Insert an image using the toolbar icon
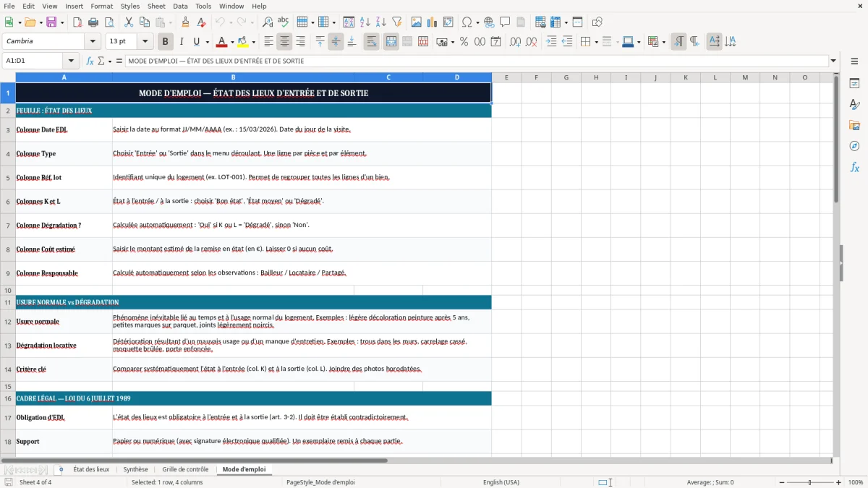 (416, 22)
